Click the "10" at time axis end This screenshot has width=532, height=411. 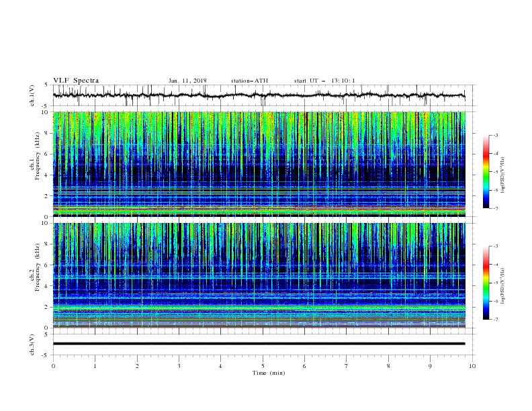[472, 366]
